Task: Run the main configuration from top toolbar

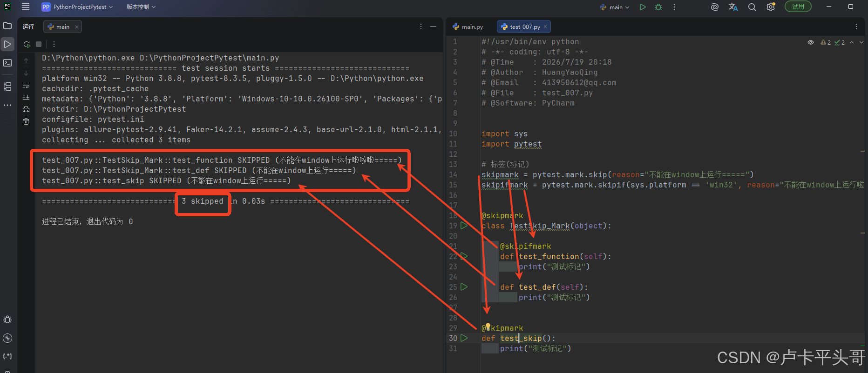Action: pyautogui.click(x=643, y=7)
